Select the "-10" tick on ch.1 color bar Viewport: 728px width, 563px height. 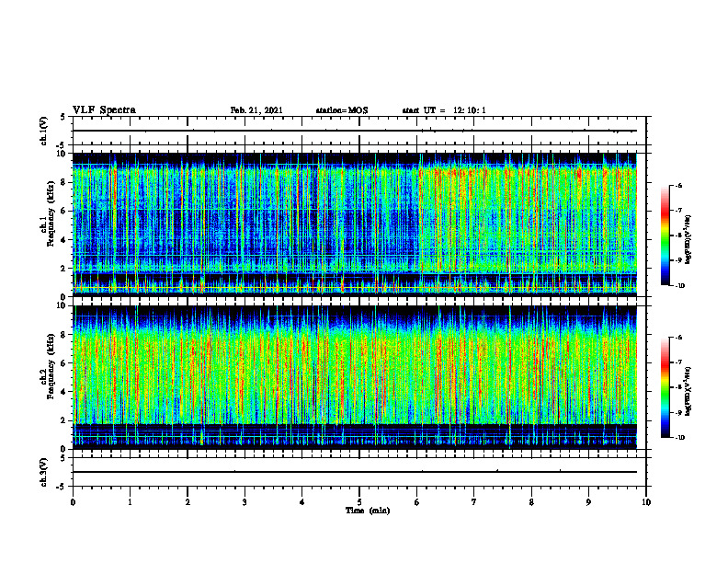pos(679,286)
